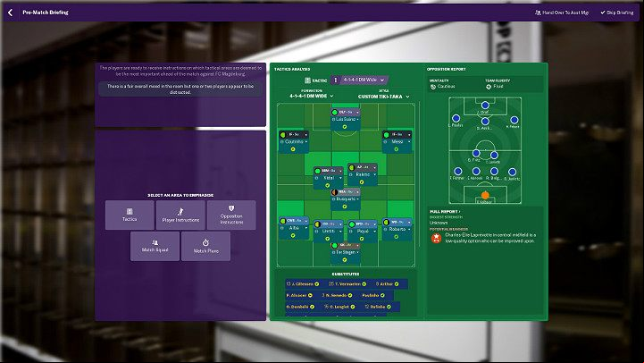Select substitute O. Dembélé
The image size is (644, 363).
point(300,307)
